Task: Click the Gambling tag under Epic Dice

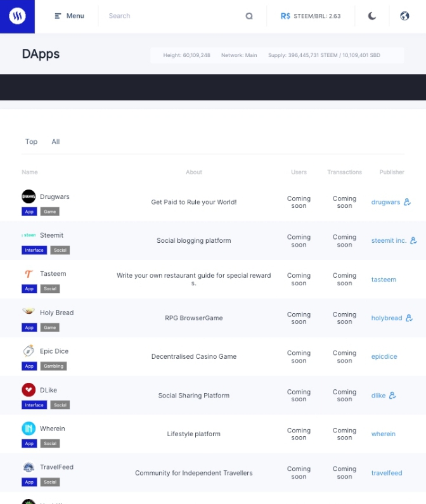Action: (54, 366)
